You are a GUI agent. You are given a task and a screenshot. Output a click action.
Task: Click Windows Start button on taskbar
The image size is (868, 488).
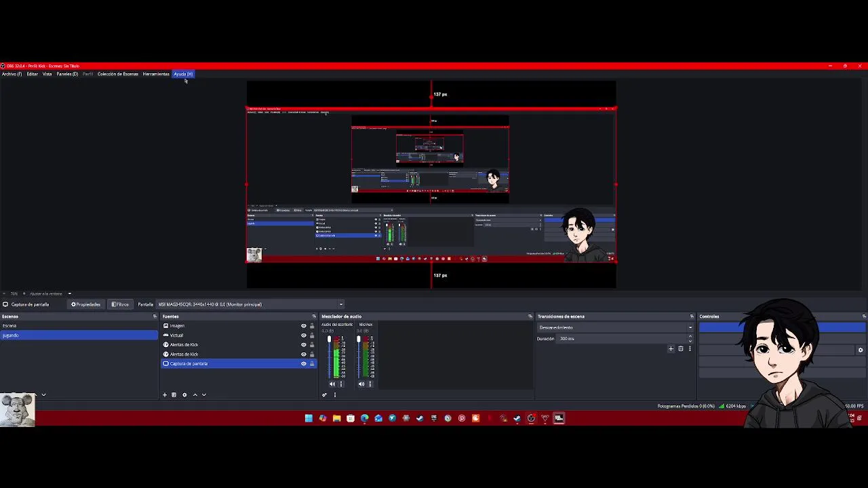pos(309,418)
